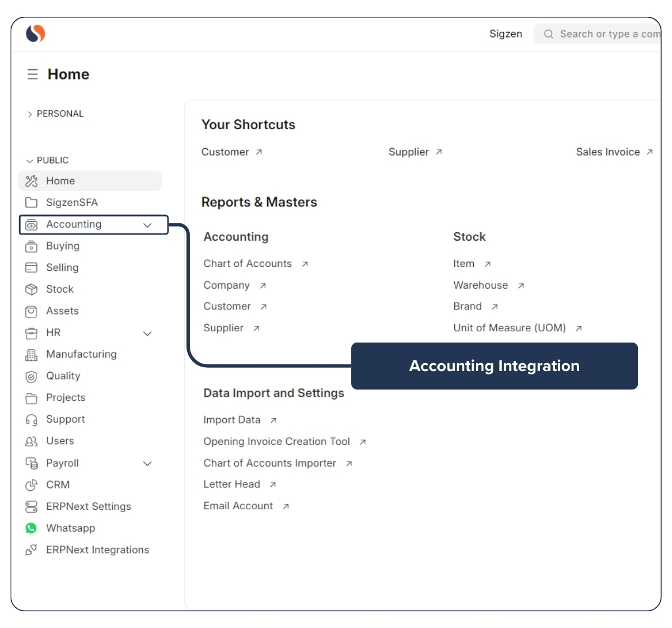This screenshot has width=672, height=628.
Task: Open the SigzenSFA sidebar entry
Action: (x=72, y=203)
